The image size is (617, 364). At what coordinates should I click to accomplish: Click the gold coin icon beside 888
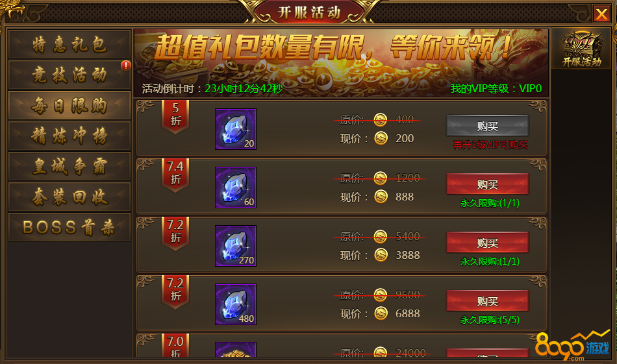pyautogui.click(x=381, y=196)
